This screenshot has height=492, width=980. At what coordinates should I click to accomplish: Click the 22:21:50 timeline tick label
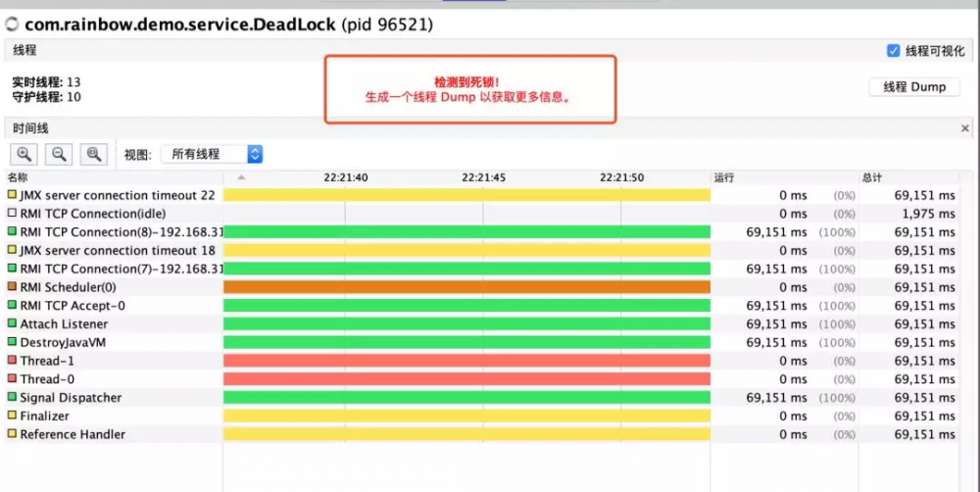point(622,177)
